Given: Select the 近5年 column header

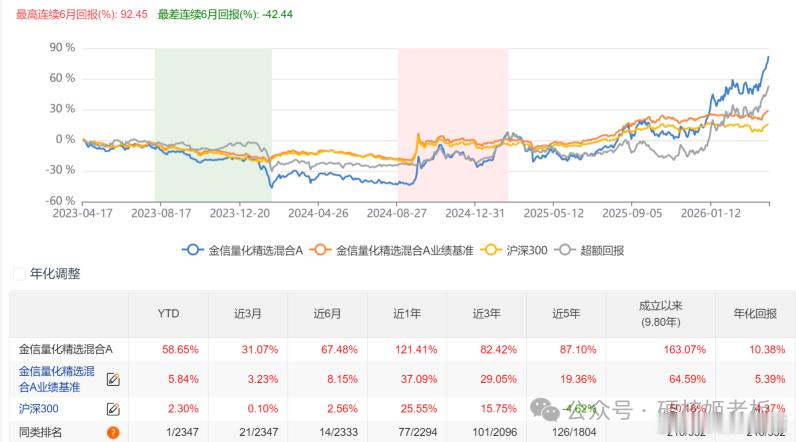Looking at the screenshot, I should [x=565, y=314].
